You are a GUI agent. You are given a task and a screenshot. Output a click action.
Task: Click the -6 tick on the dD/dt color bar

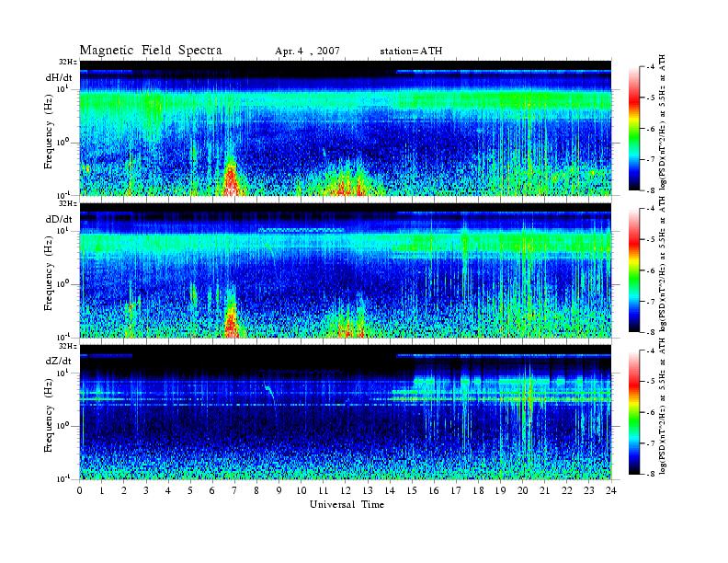[x=651, y=270]
